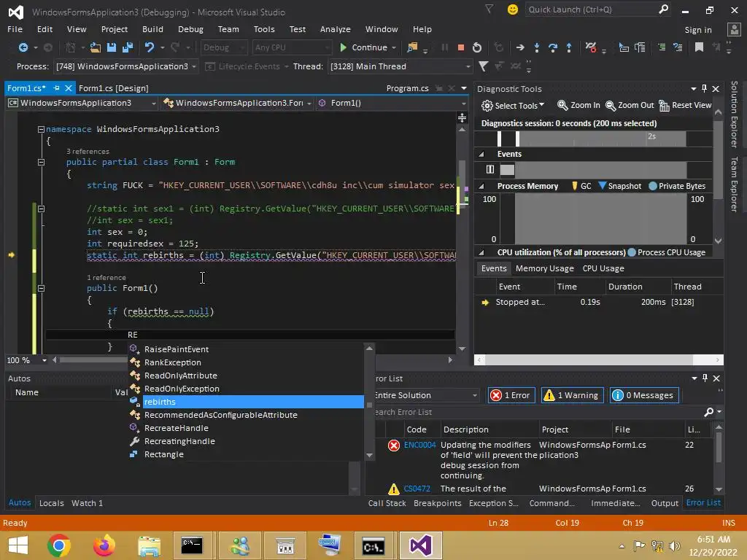Viewport: 747px width, 560px height.
Task: Select rebirths in the IntelliSense list
Action: coord(247,402)
